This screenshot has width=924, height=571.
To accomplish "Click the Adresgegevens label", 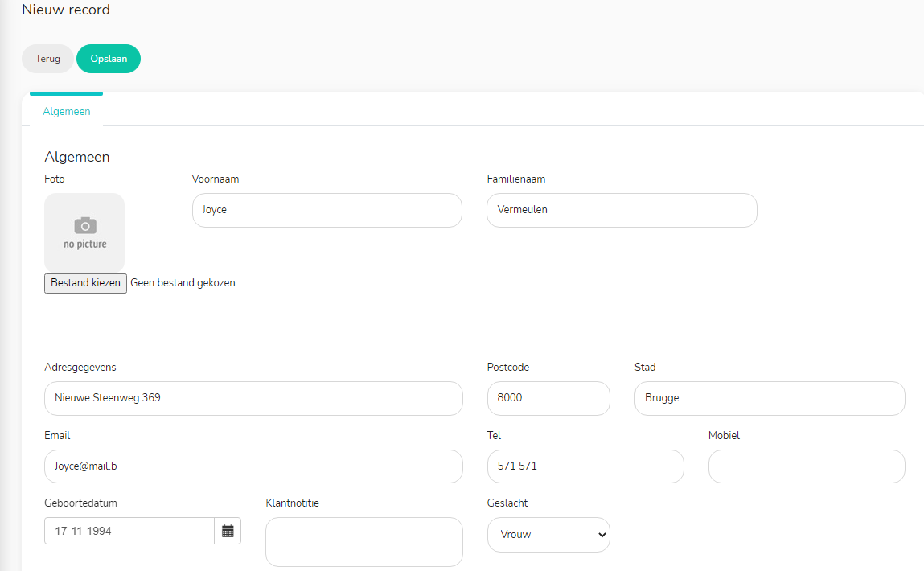I will tap(80, 367).
